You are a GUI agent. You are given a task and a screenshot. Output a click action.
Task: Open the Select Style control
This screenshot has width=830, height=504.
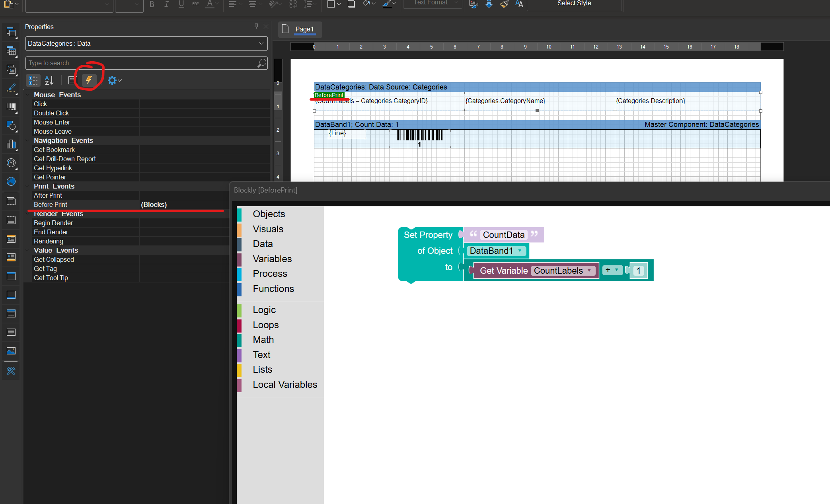(574, 3)
